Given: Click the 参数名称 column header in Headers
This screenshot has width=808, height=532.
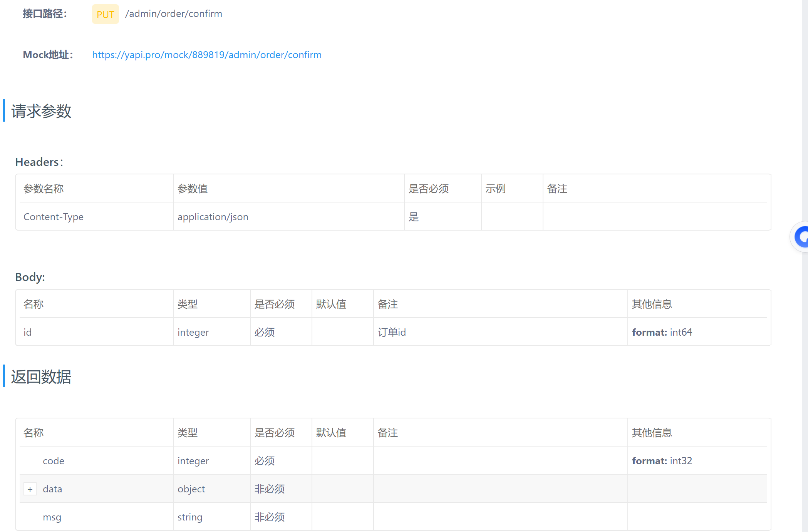Looking at the screenshot, I should click(44, 189).
